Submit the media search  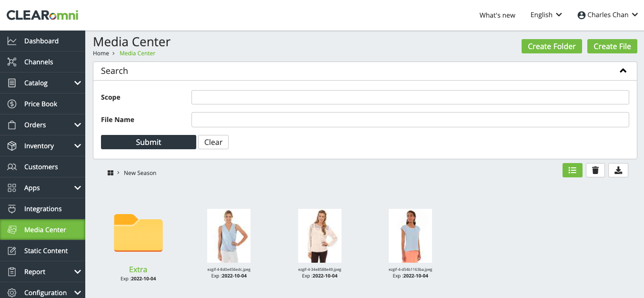[148, 142]
